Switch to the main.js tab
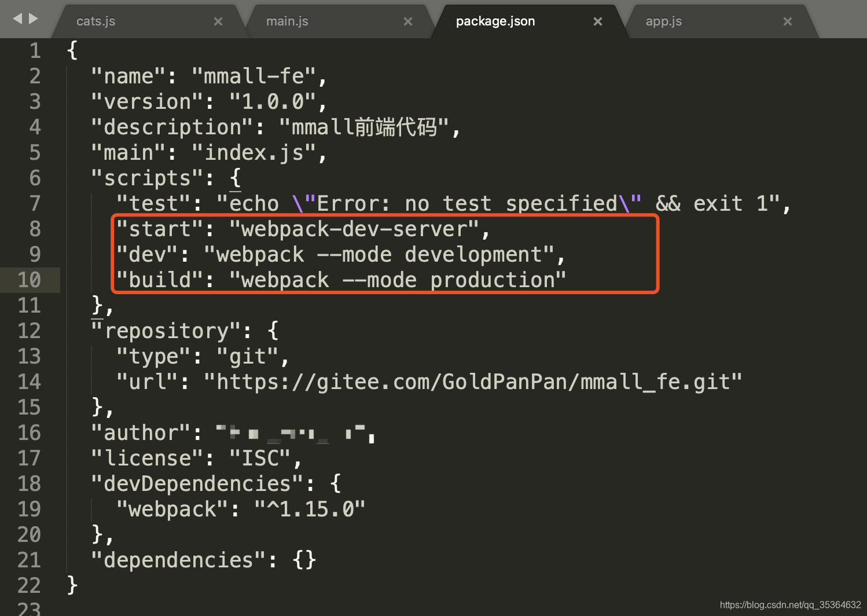 click(x=287, y=21)
